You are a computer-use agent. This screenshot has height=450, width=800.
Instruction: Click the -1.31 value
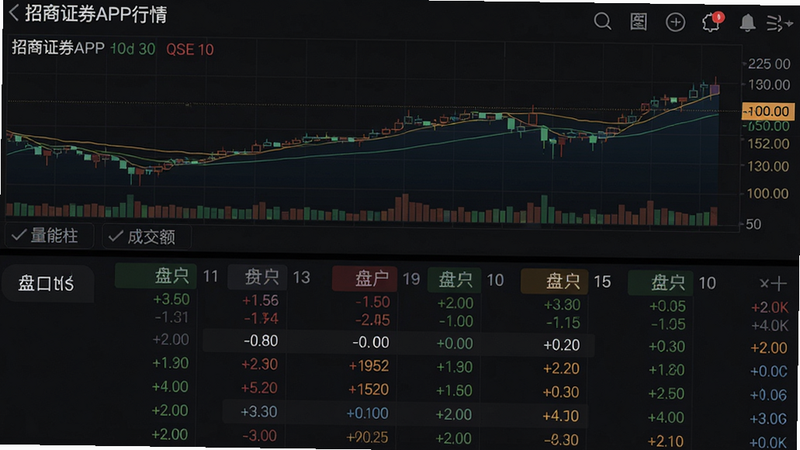[x=171, y=317]
